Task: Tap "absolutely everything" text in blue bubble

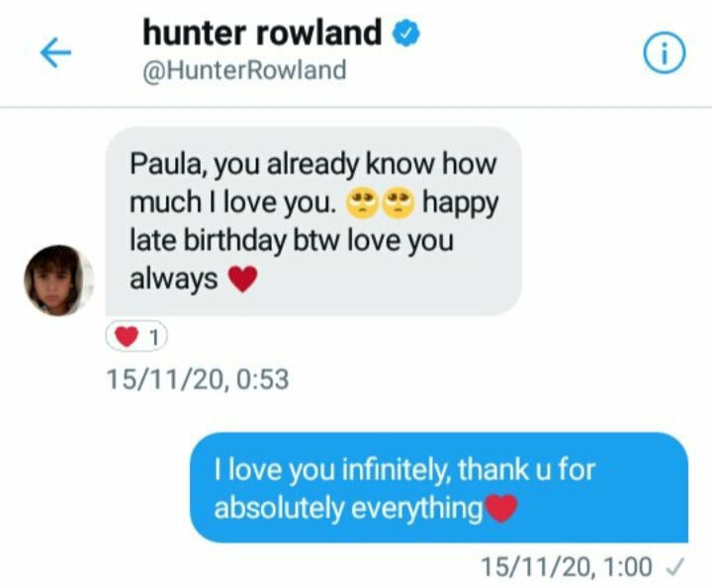Action: click(348, 509)
